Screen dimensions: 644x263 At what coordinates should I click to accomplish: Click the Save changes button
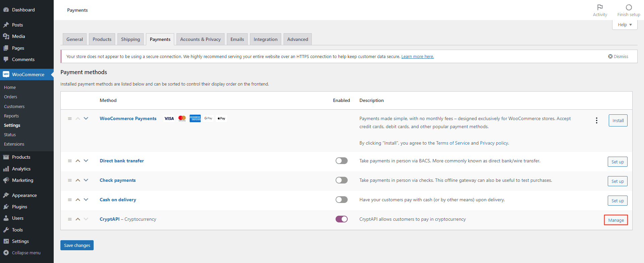pos(77,245)
